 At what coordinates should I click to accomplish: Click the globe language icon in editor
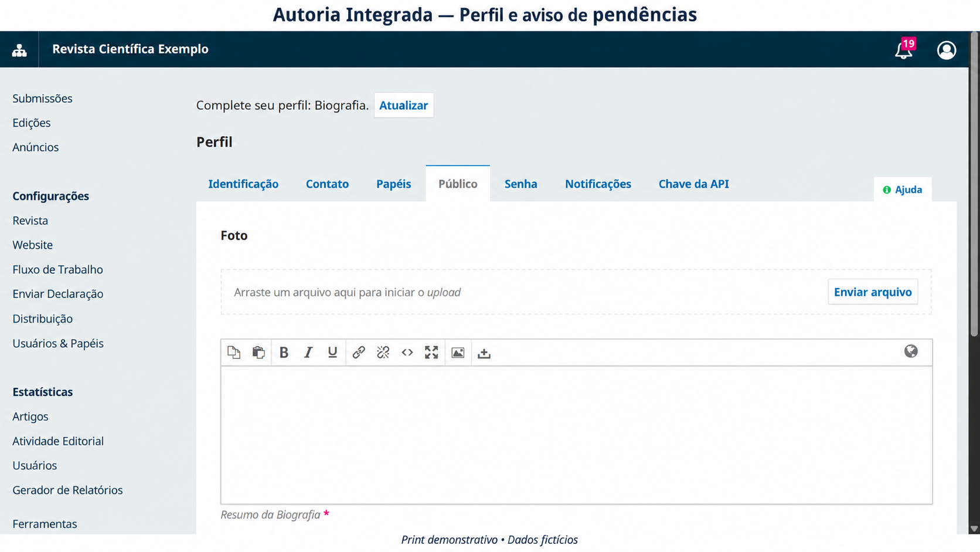coord(911,351)
